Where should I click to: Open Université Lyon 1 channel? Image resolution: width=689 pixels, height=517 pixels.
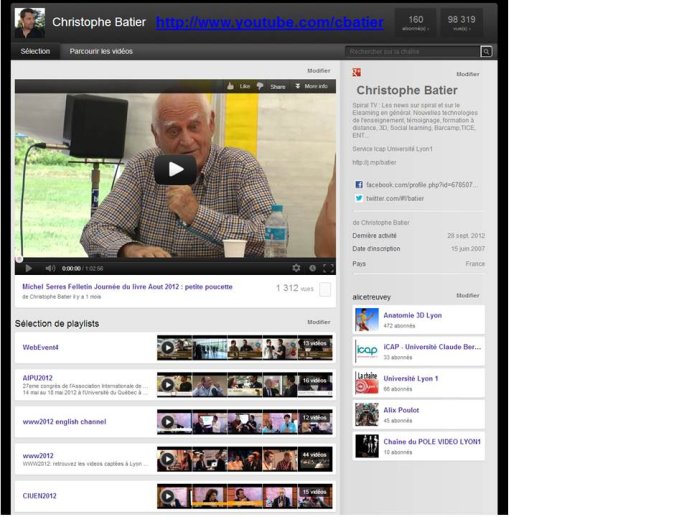pos(411,379)
